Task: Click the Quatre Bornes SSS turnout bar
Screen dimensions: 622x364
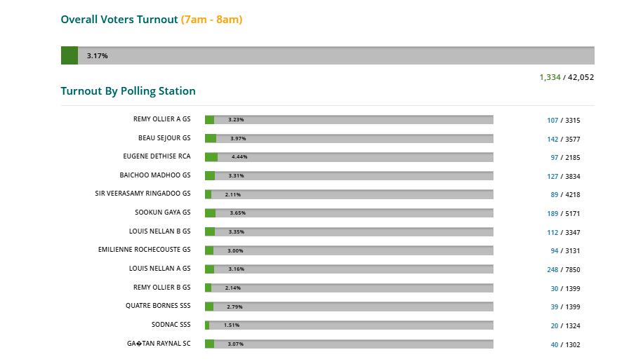Action: 349,306
